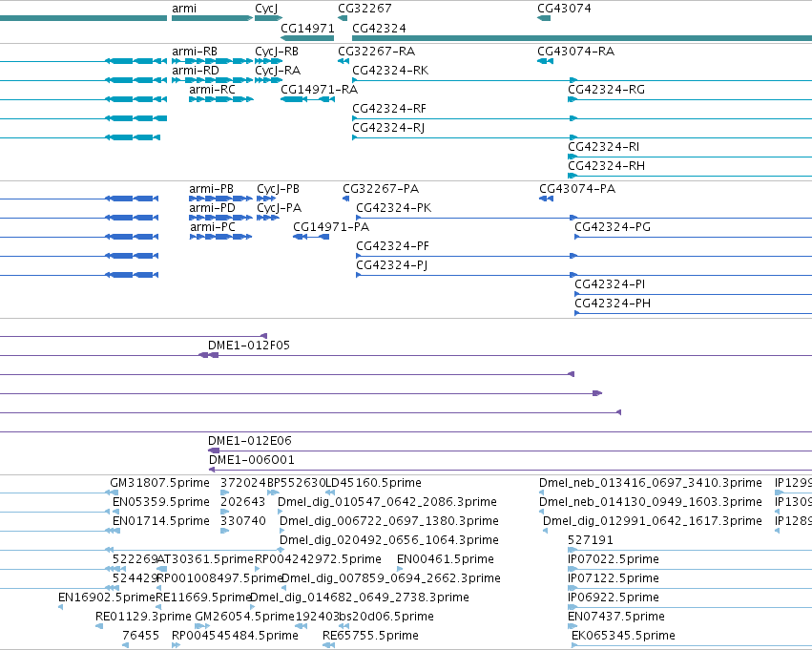Select the DME1-012E06 clone label

pyautogui.click(x=250, y=441)
